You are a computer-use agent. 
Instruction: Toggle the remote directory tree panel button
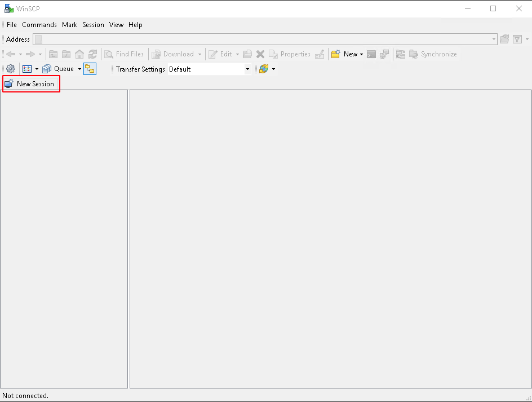point(90,69)
